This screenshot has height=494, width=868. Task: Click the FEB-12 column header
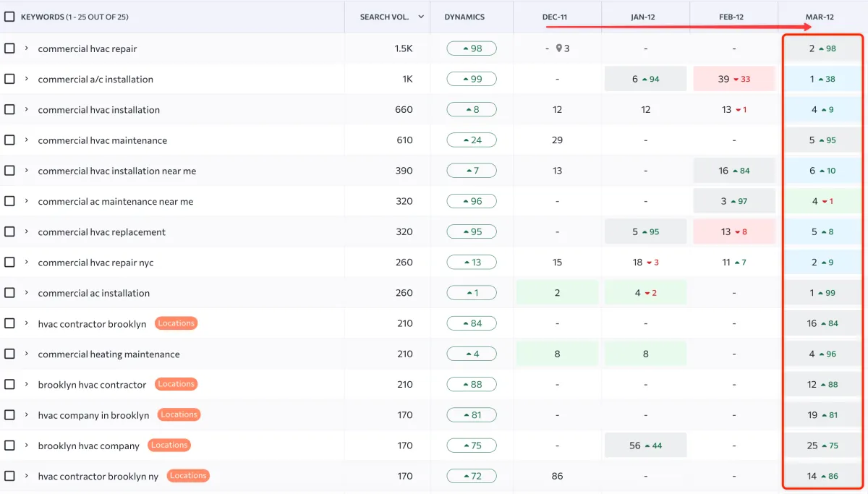732,17
